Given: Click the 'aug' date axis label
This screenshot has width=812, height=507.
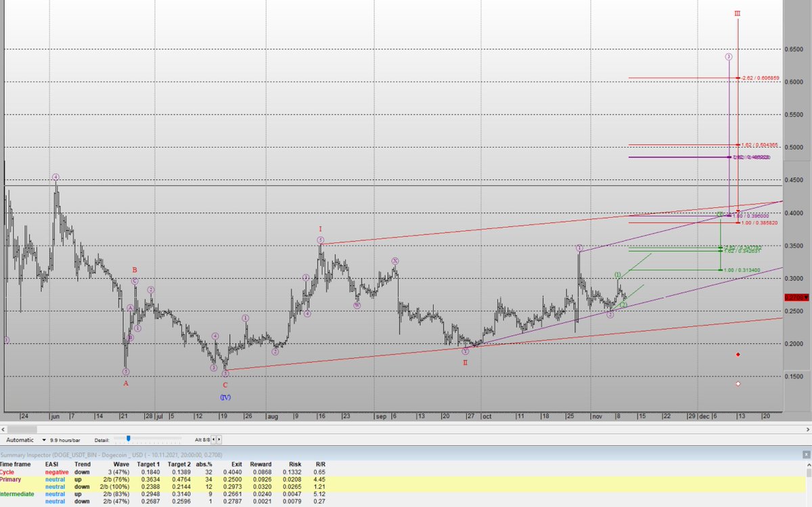Looking at the screenshot, I should coord(273,416).
